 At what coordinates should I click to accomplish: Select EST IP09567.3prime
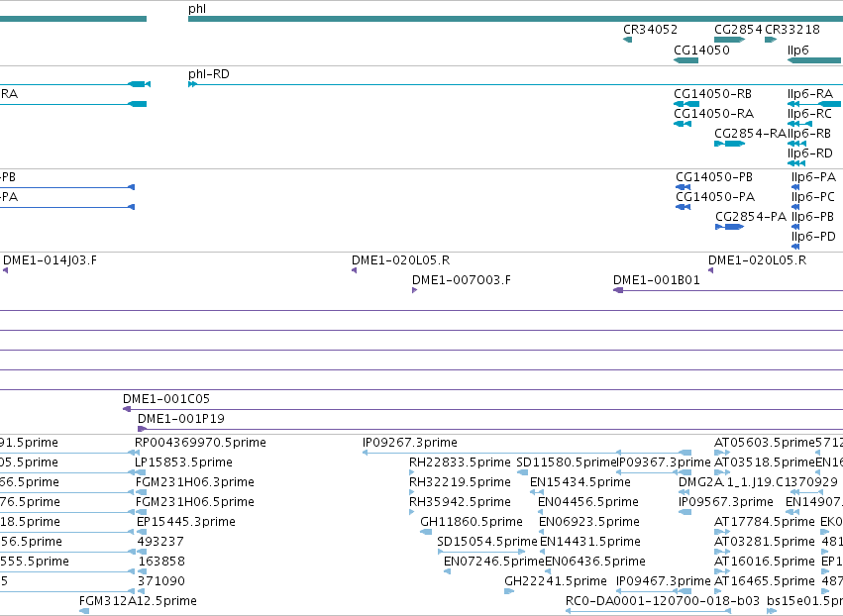726,502
